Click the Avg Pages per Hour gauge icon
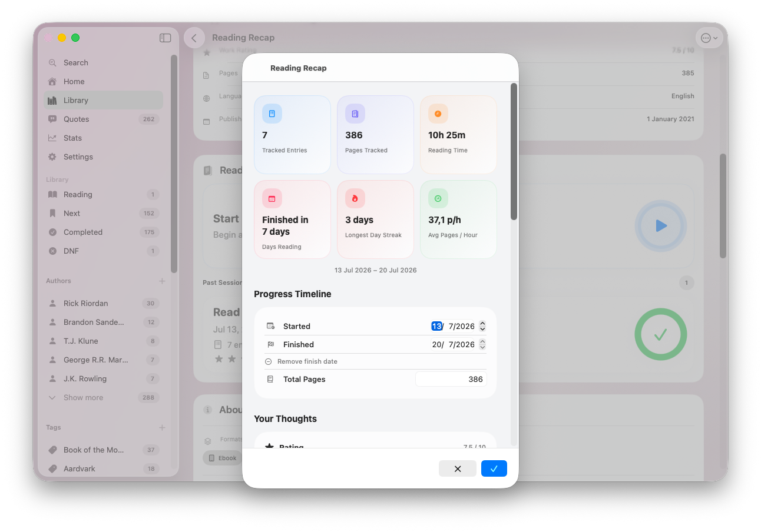Screen dimensions: 761x532 click(x=438, y=198)
